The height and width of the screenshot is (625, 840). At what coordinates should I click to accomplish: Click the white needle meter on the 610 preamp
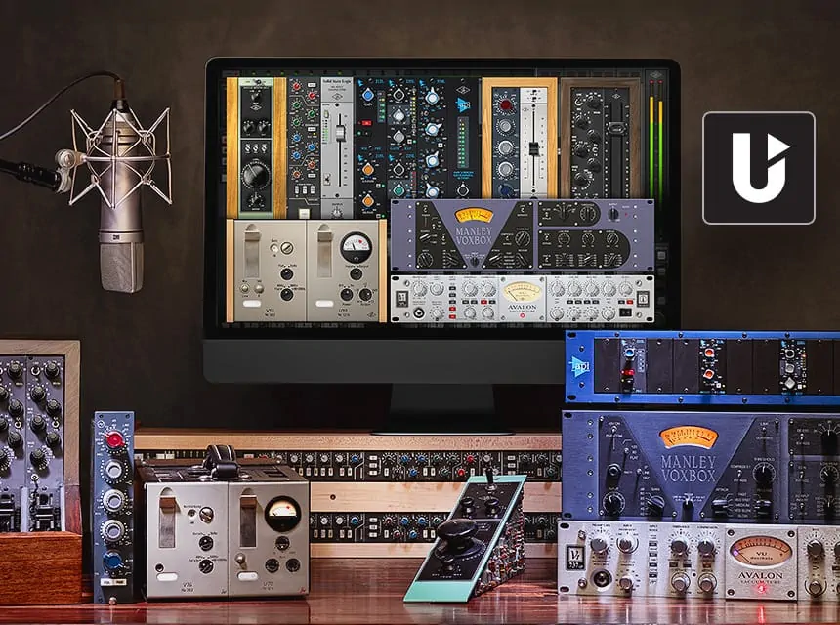pyautogui.click(x=357, y=246)
